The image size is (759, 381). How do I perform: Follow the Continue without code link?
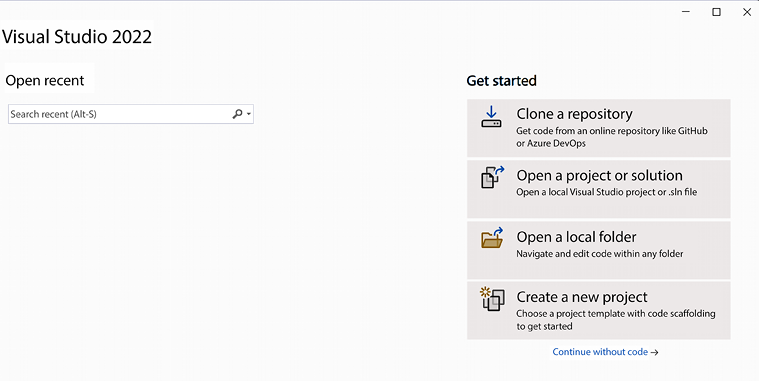point(600,352)
